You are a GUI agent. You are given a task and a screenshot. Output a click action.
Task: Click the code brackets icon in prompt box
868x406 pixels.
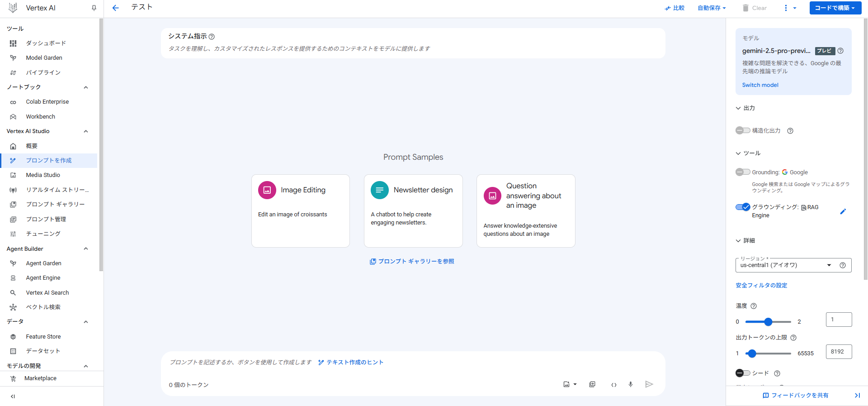[614, 385]
